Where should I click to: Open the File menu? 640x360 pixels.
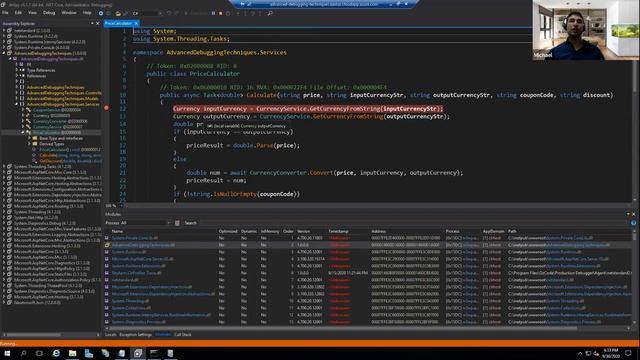(x=5, y=13)
